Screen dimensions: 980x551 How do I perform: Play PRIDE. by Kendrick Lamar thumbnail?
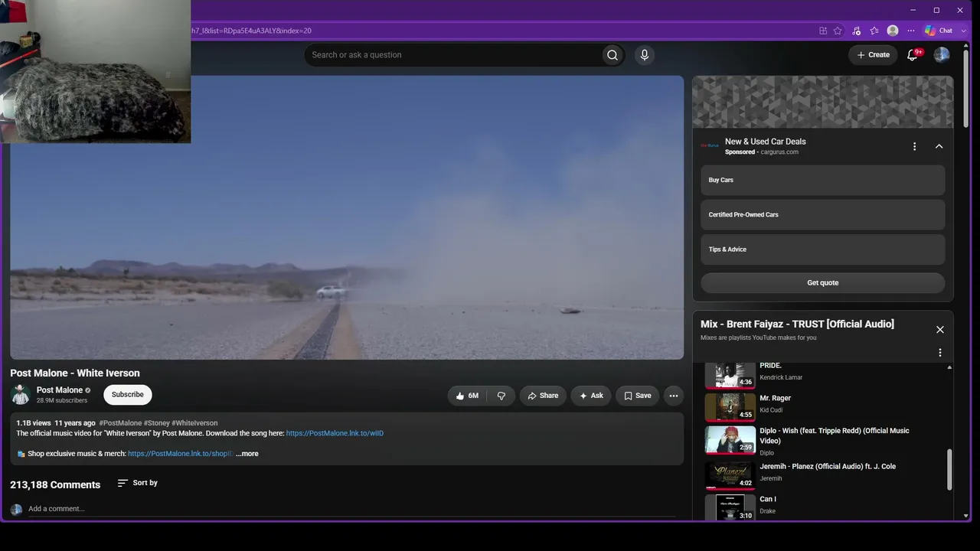coord(730,375)
